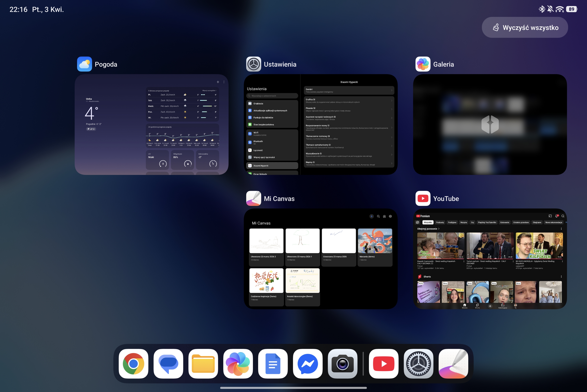Tap the Galeria header app icon
The image size is (587, 392).
pyautogui.click(x=423, y=64)
